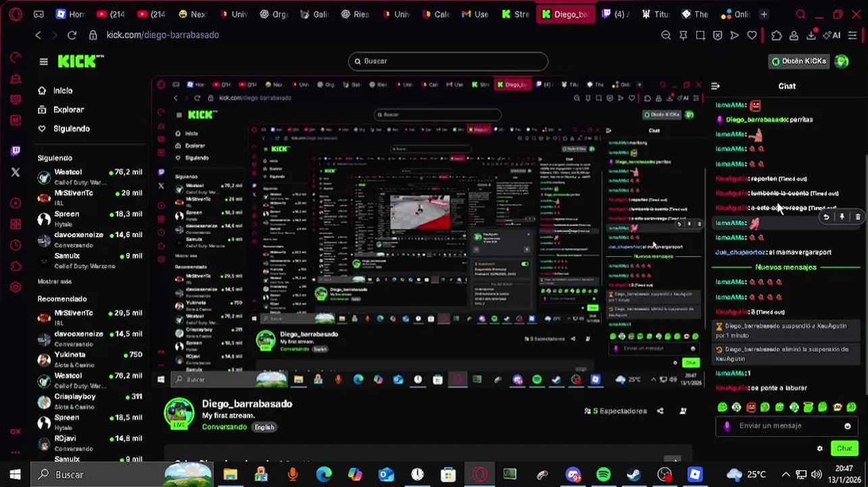Click the Chat panel header title
The image size is (868, 487).
pos(787,86)
